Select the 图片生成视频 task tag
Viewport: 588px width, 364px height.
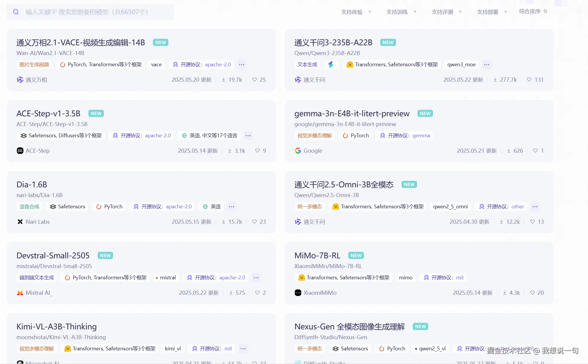click(x=34, y=65)
